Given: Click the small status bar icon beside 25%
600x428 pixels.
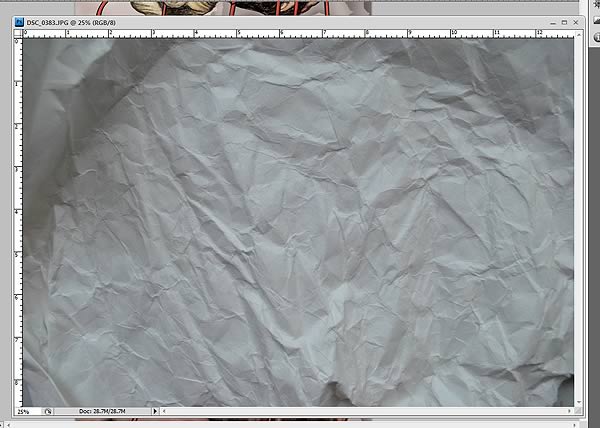Looking at the screenshot, I should (x=48, y=412).
